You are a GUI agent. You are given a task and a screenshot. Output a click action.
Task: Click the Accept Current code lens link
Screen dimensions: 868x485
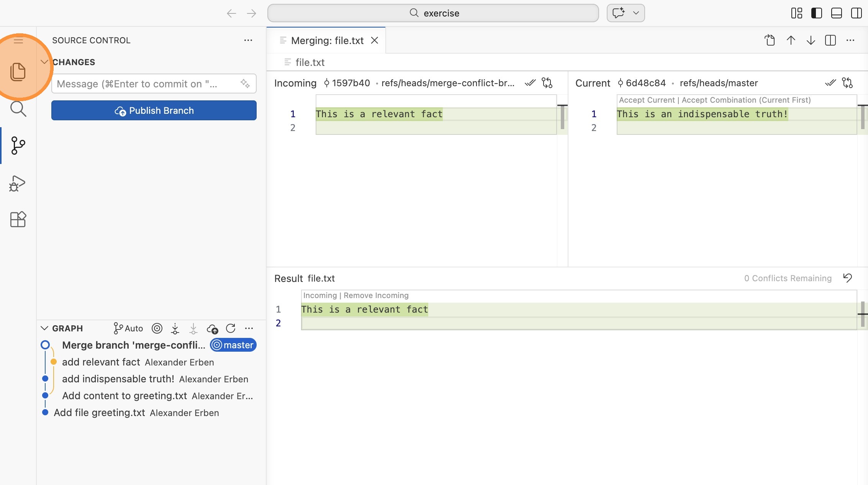pos(647,100)
